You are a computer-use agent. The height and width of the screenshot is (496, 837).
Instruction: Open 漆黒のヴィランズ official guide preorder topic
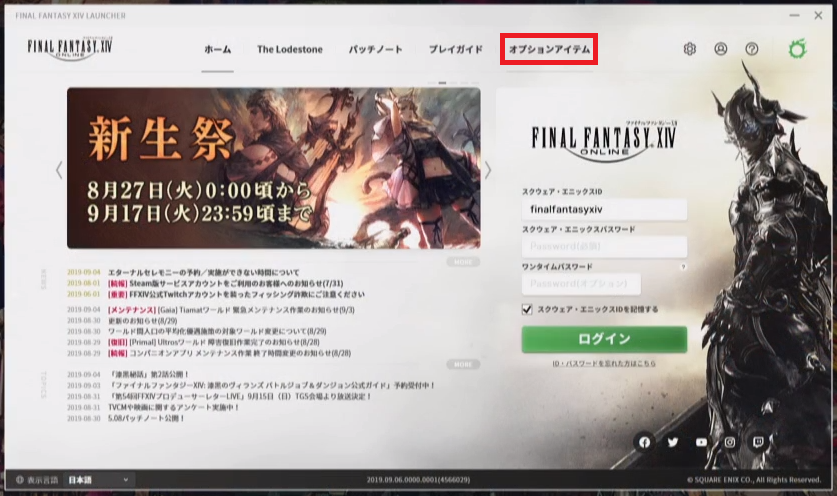(x=272, y=385)
